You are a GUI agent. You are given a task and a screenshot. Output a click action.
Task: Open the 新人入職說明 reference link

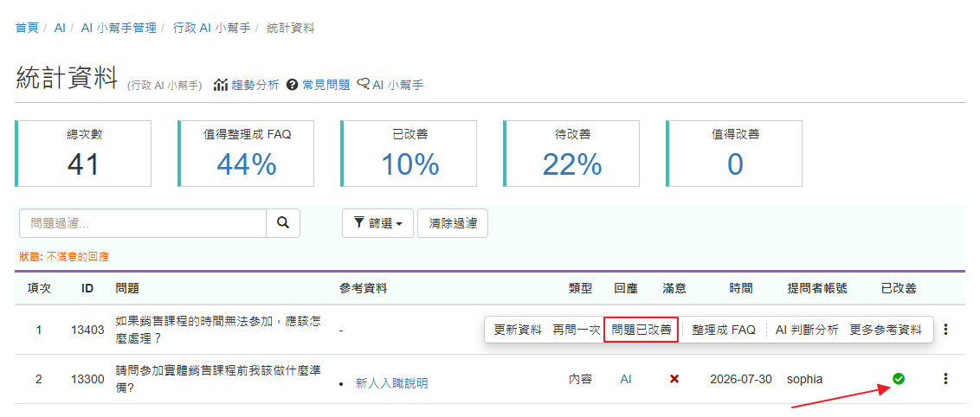392,383
